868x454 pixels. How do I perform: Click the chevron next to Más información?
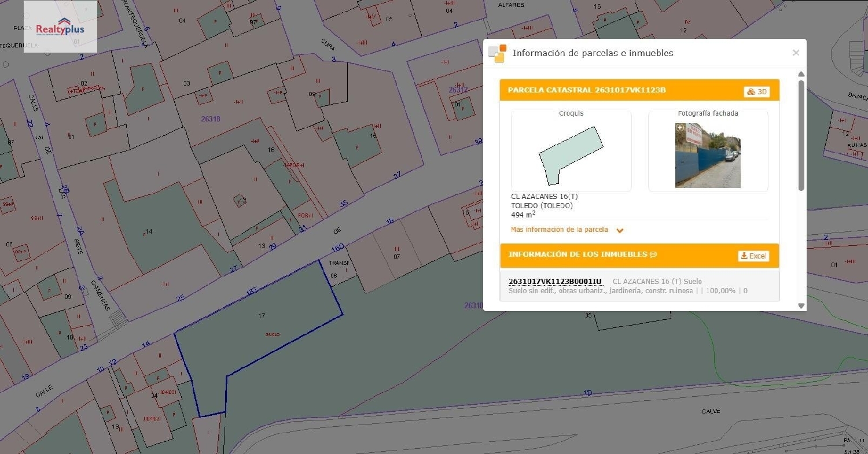pyautogui.click(x=620, y=230)
